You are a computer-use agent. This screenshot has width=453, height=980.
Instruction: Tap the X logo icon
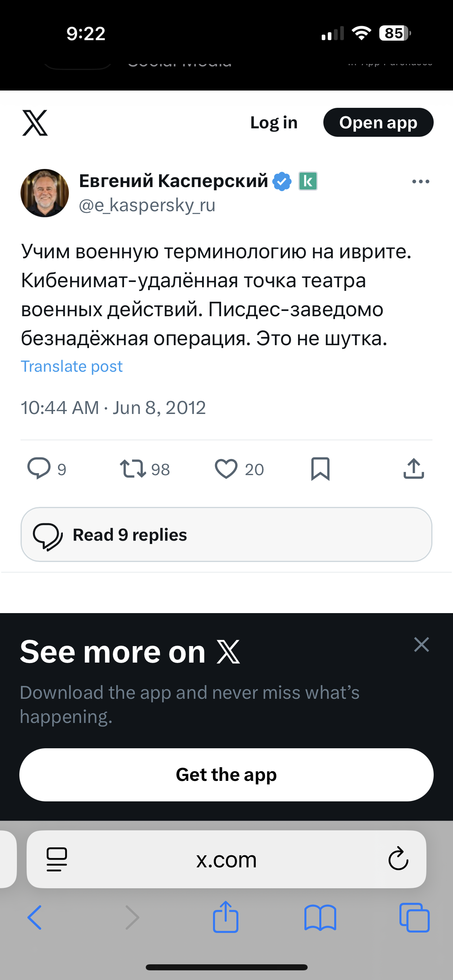(35, 123)
